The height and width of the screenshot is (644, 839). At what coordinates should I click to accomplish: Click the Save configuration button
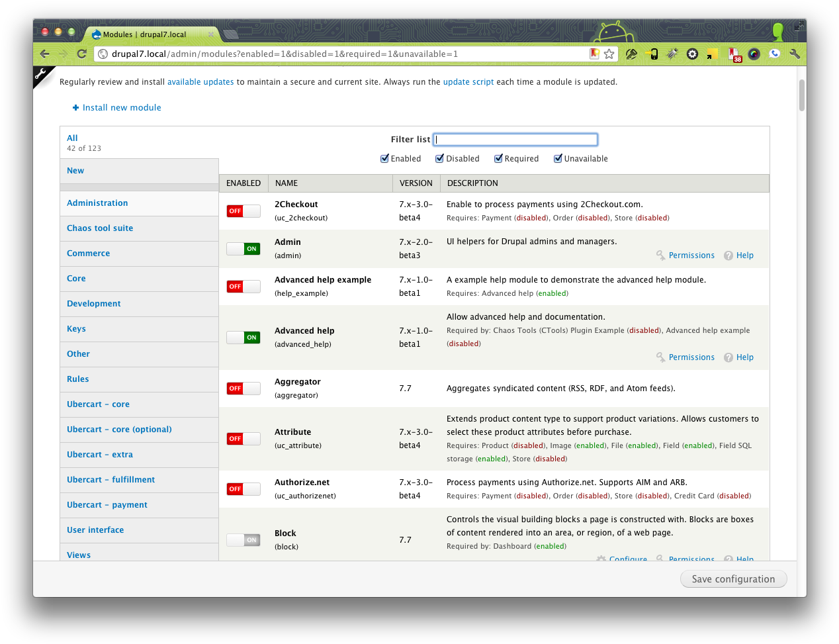(733, 579)
